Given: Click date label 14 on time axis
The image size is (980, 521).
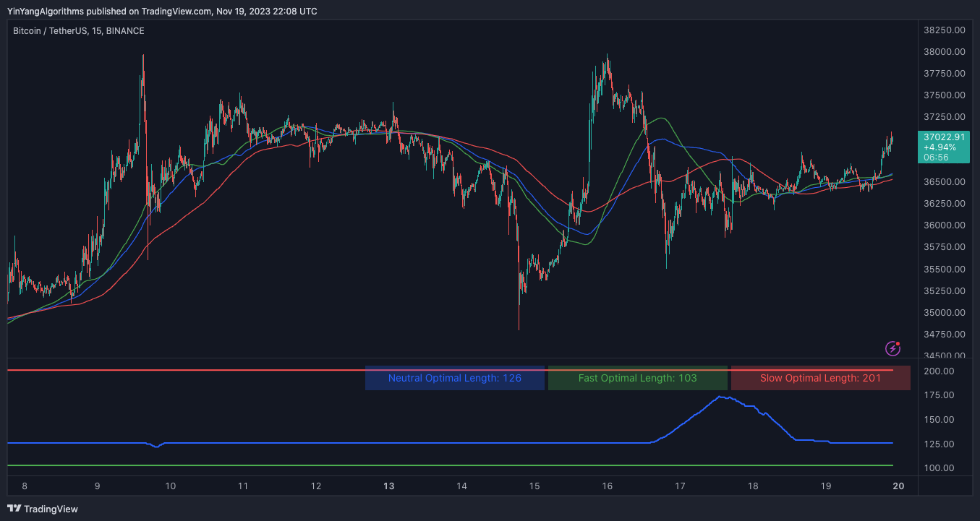Looking at the screenshot, I should click(x=462, y=486).
